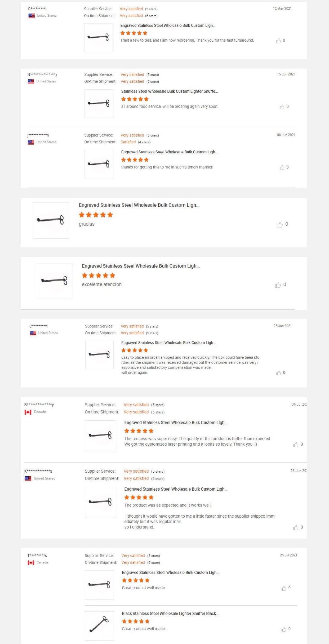Thumbs-up the 25 Jun 2021 review
Image resolution: width=329 pixels, height=644 pixels.
pyautogui.click(x=278, y=373)
